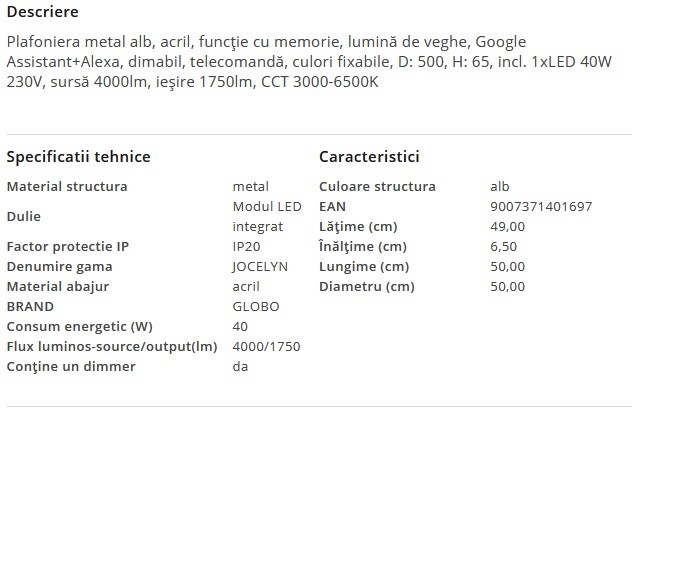Click the Material structura label
Screen dimensions: 697x573
(x=67, y=186)
